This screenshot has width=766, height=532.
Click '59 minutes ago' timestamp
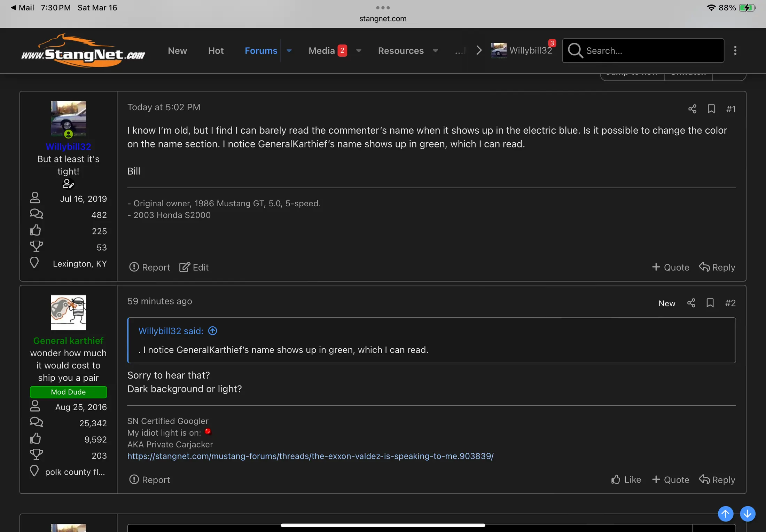[x=159, y=301]
